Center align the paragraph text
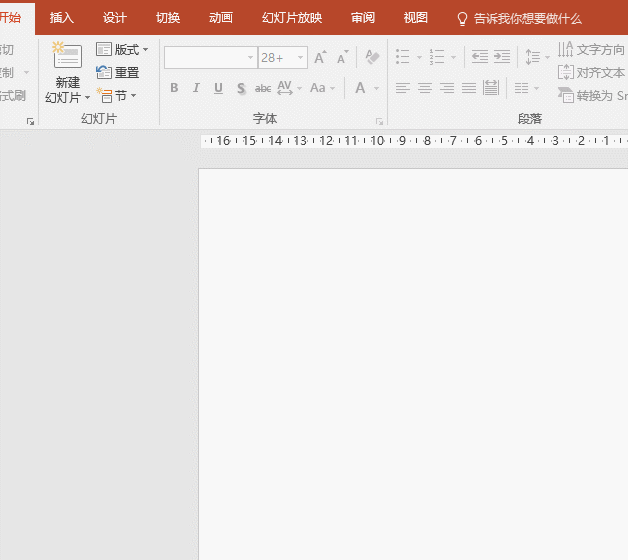 425,88
